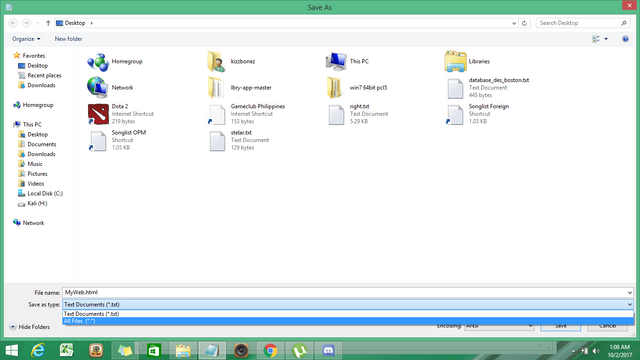Select Desktop under Favorites
The height and width of the screenshot is (360, 640).
coord(33,66)
